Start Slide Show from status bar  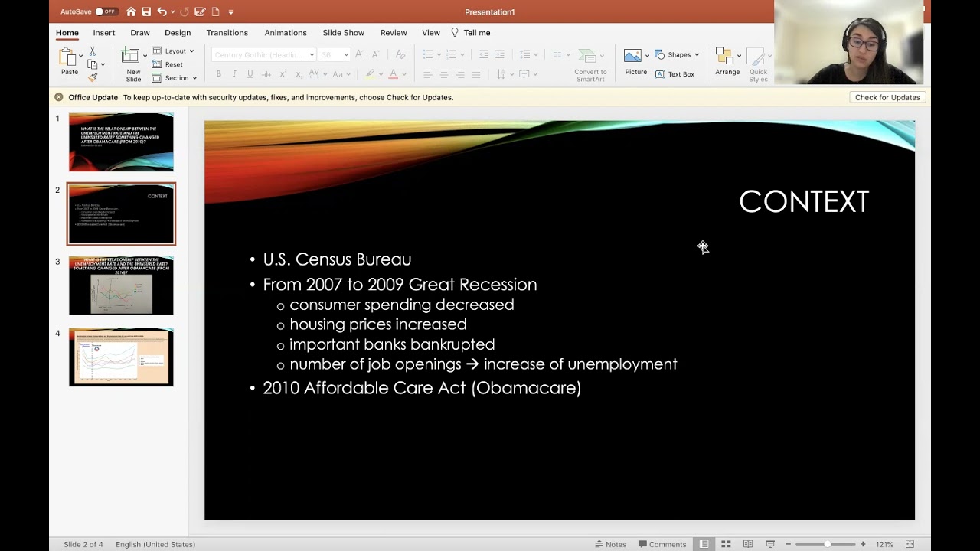pos(770,544)
